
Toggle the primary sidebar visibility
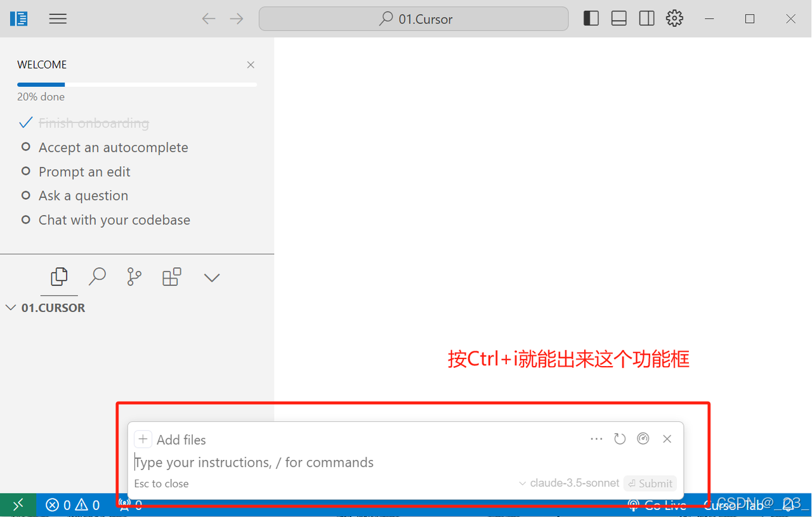(591, 18)
